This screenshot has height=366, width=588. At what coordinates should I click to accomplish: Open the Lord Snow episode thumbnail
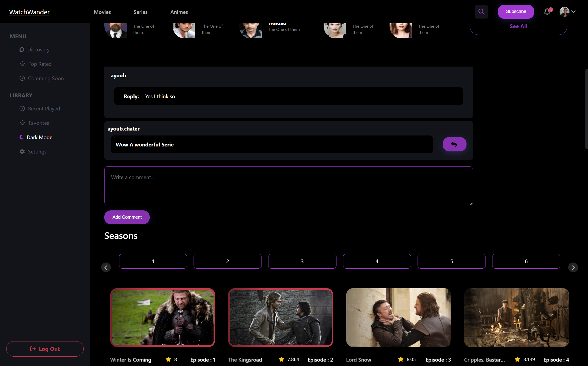(398, 317)
